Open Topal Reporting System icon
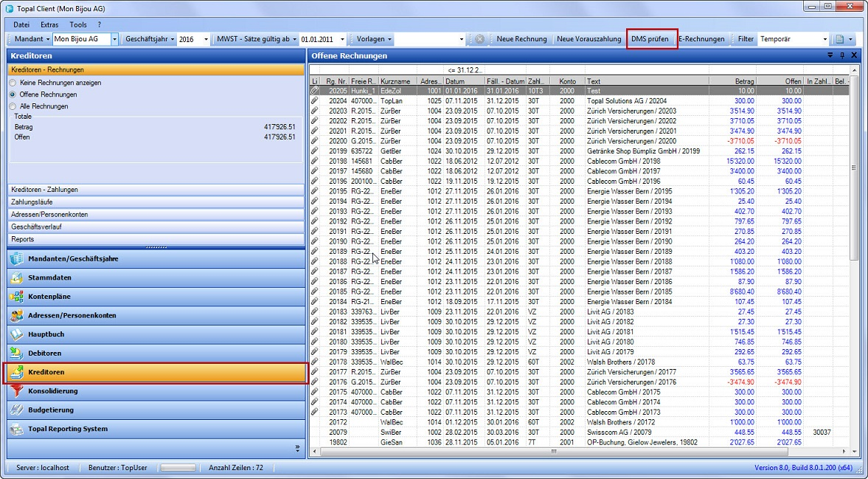The image size is (868, 479). (17, 429)
